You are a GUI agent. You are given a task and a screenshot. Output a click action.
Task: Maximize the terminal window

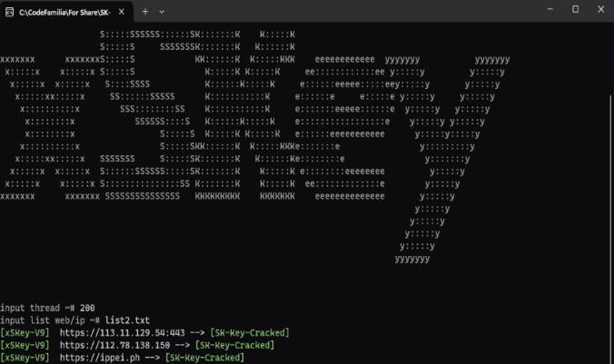575,9
